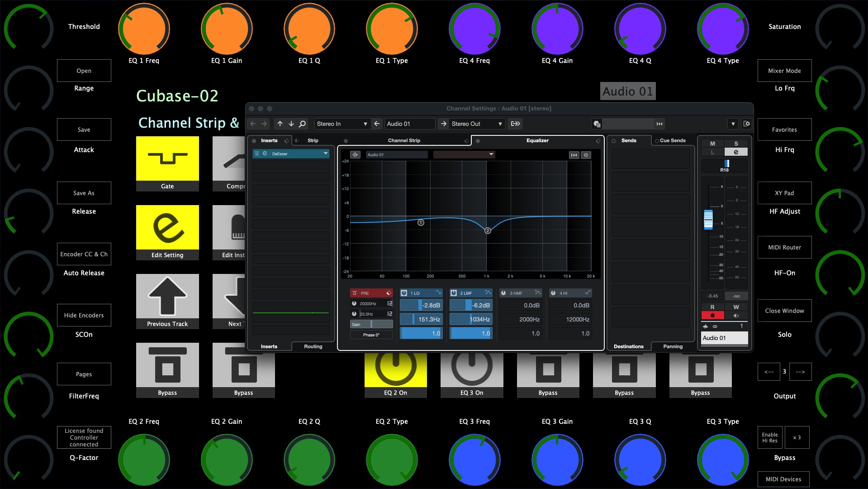The width and height of the screenshot is (868, 489).
Task: Open the Stereo In input dropdown
Action: pyautogui.click(x=342, y=124)
